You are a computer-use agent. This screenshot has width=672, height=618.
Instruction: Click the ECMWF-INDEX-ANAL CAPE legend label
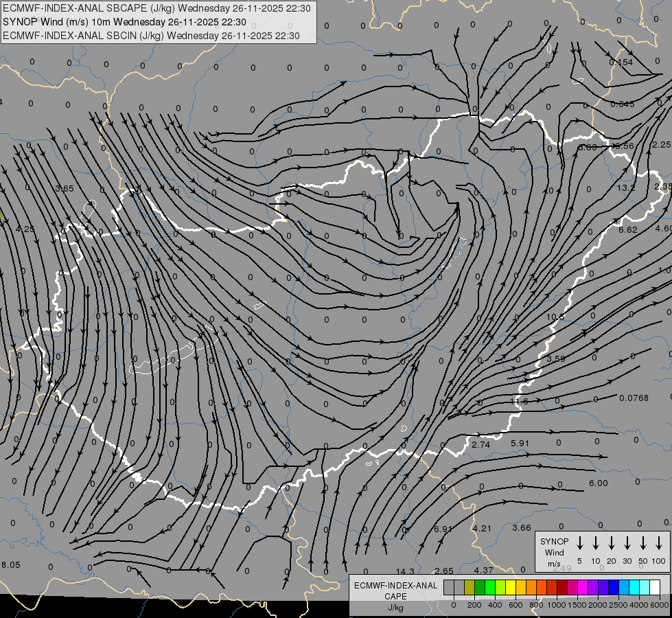[x=395, y=591]
